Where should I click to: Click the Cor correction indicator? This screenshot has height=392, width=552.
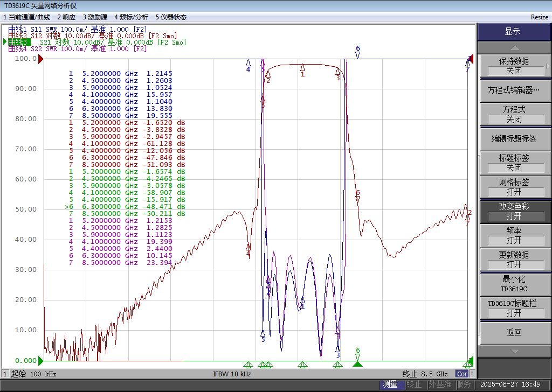(462, 374)
